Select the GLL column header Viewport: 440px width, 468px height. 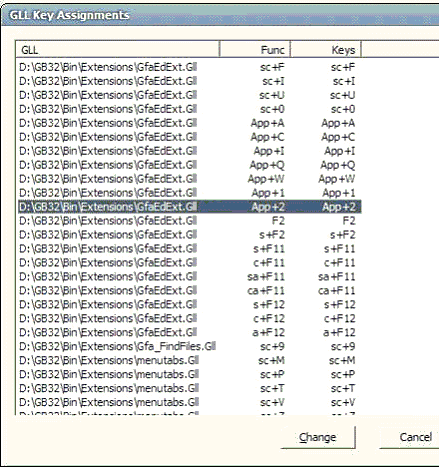coord(117,50)
